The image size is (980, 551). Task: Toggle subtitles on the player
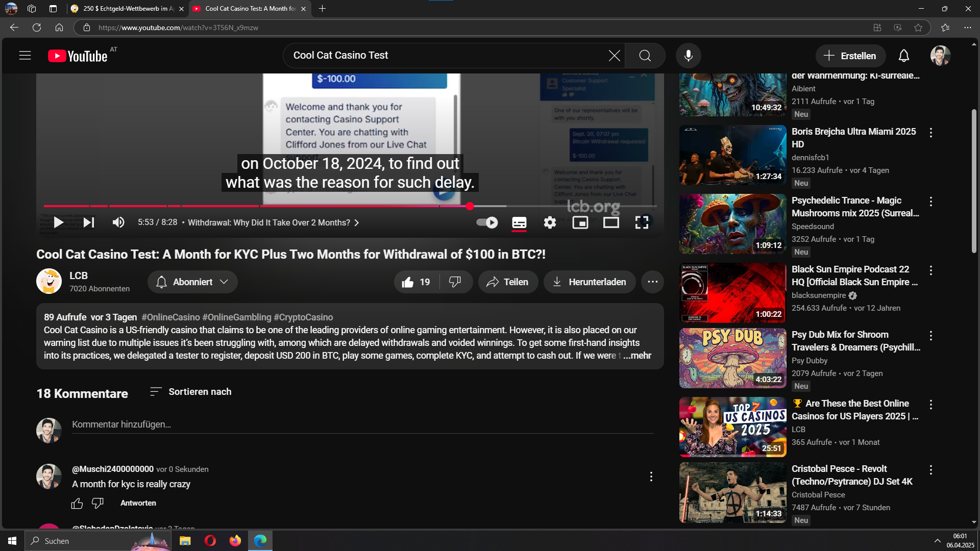pyautogui.click(x=519, y=222)
